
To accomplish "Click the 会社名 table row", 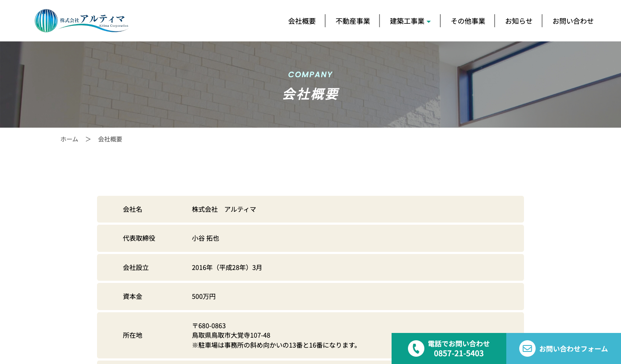I will 310,209.
